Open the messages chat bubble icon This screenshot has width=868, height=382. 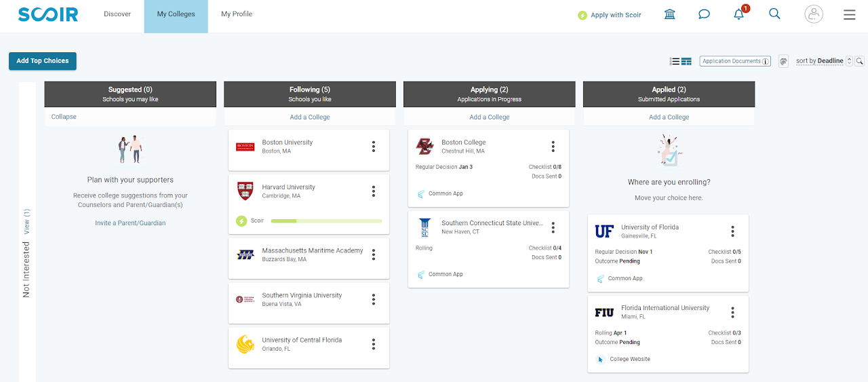pyautogui.click(x=704, y=14)
